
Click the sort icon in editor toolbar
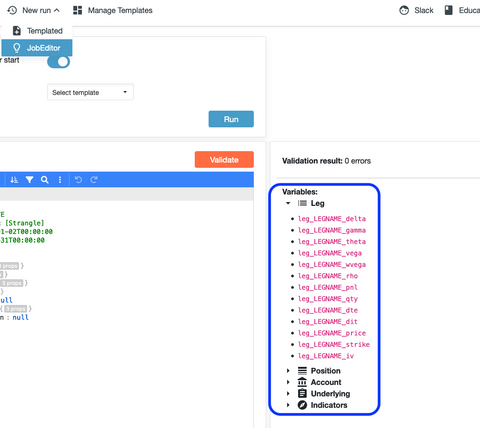pos(14,180)
